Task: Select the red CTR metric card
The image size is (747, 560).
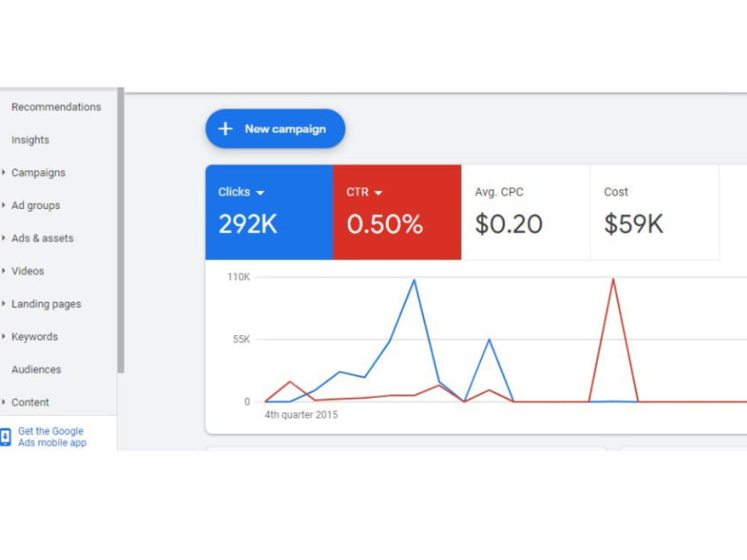Action: coord(397,212)
